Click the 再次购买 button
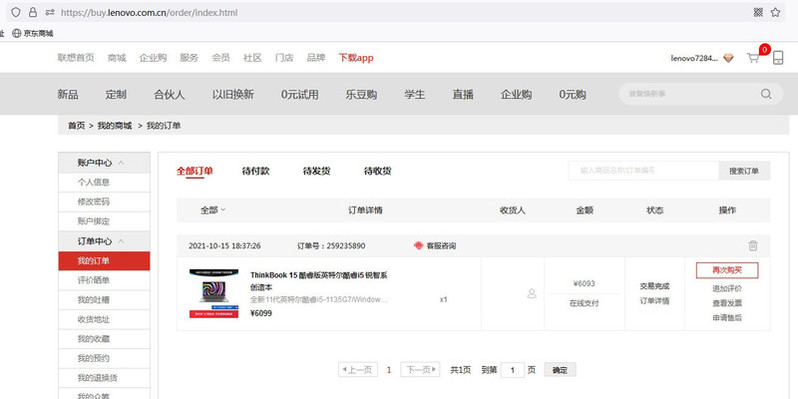798x399 pixels. [727, 270]
